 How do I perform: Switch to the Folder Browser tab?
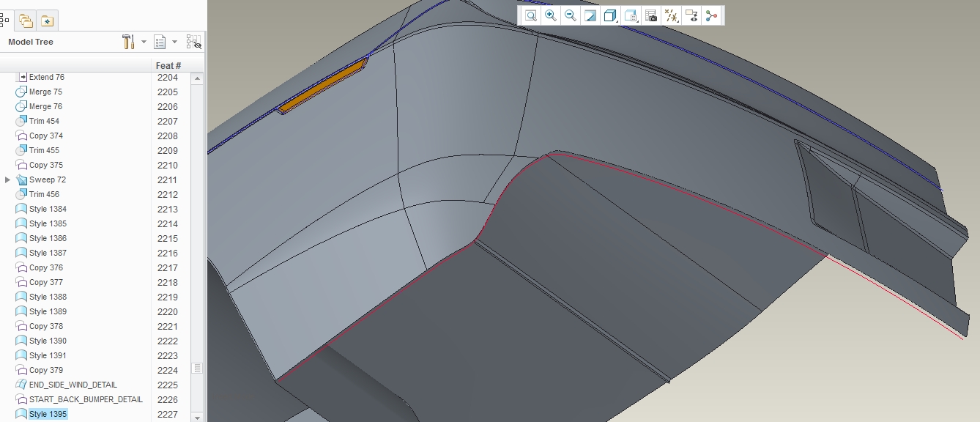click(x=26, y=21)
